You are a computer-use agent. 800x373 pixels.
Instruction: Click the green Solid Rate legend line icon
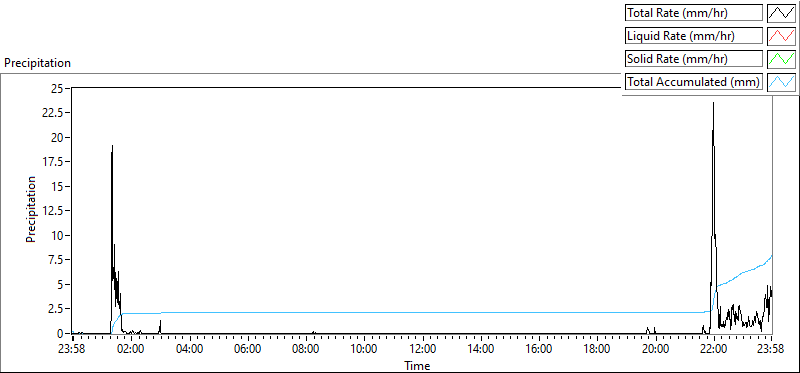pyautogui.click(x=781, y=59)
